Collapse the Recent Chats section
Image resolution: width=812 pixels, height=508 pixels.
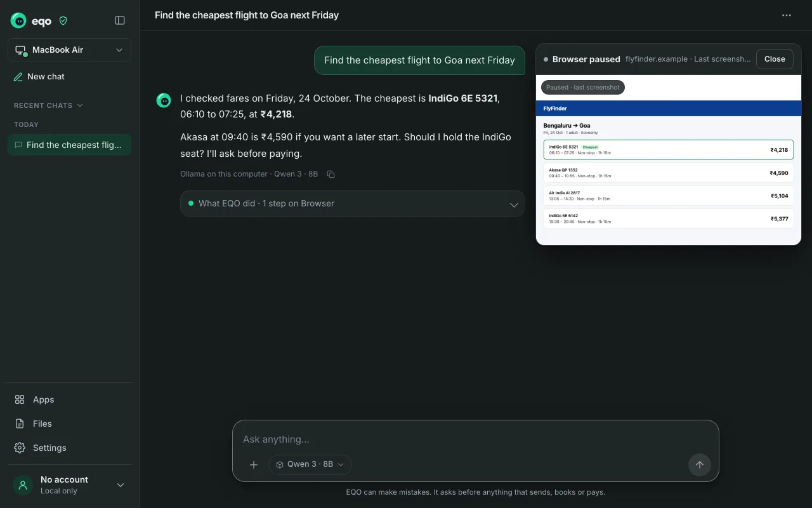click(x=49, y=105)
